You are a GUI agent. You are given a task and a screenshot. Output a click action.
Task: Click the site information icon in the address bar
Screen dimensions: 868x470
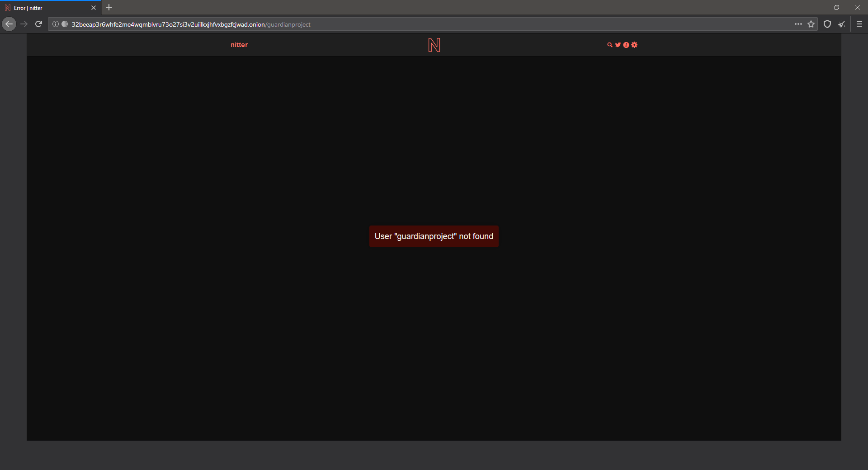click(55, 24)
